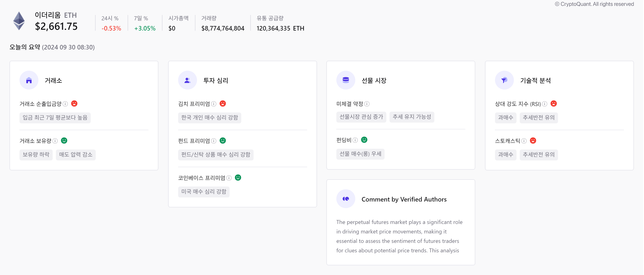Screen dimensions: 644x275
Task: Select 과매수 tag under 스토캐스틱
Action: 505,155
